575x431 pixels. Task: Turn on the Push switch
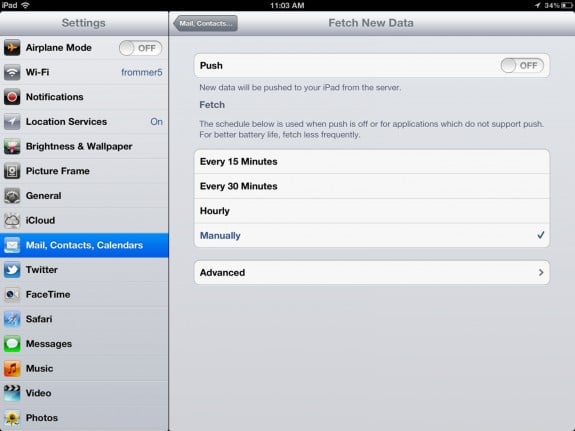pos(522,66)
